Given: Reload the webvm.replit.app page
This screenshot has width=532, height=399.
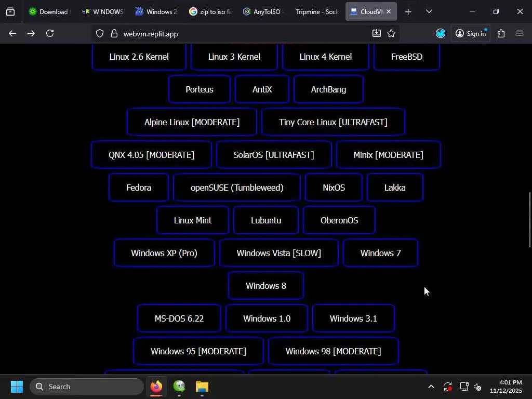Looking at the screenshot, I should coord(50,33).
